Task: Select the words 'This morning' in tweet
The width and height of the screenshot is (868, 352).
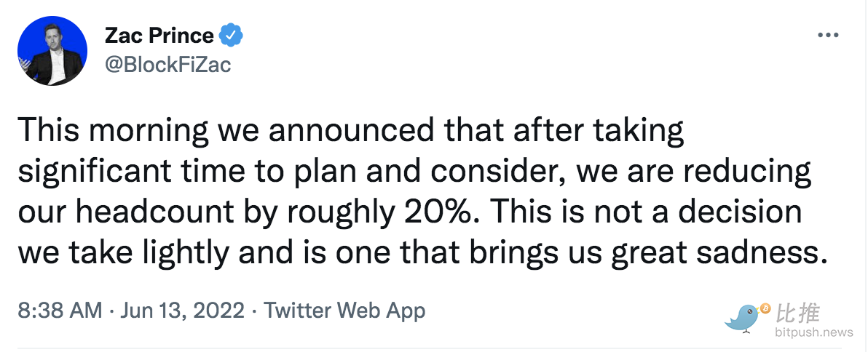Action: pos(114,132)
